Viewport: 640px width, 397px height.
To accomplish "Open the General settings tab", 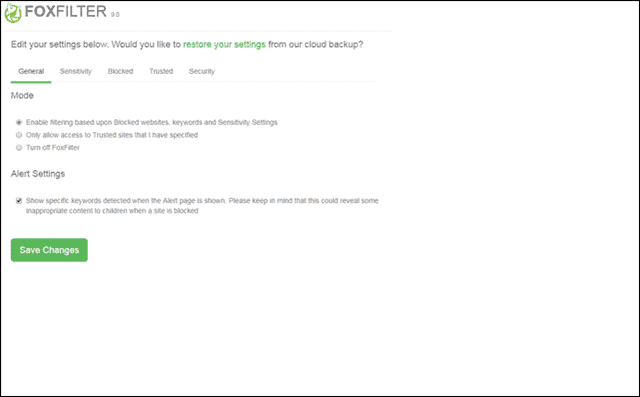I will coord(31,71).
